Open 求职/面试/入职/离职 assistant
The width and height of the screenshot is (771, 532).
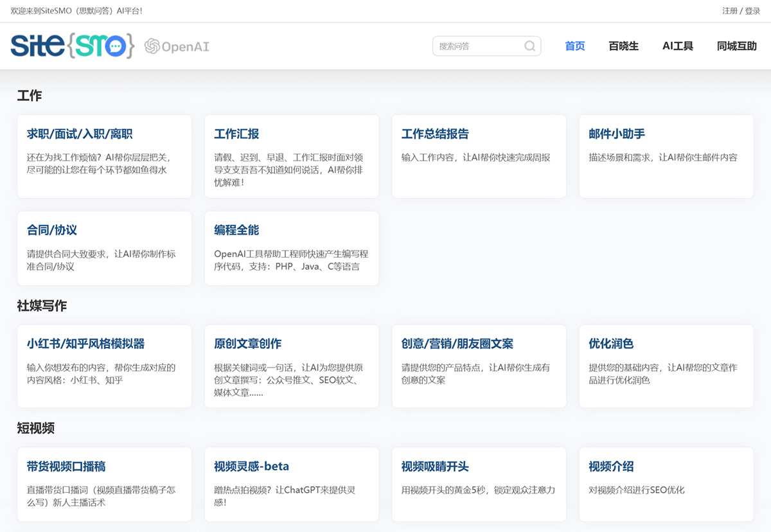point(104,155)
